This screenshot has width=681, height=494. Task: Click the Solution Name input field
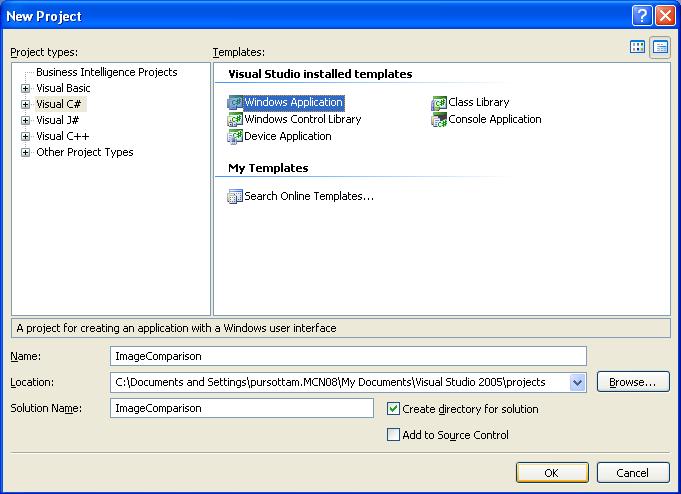[x=242, y=408]
